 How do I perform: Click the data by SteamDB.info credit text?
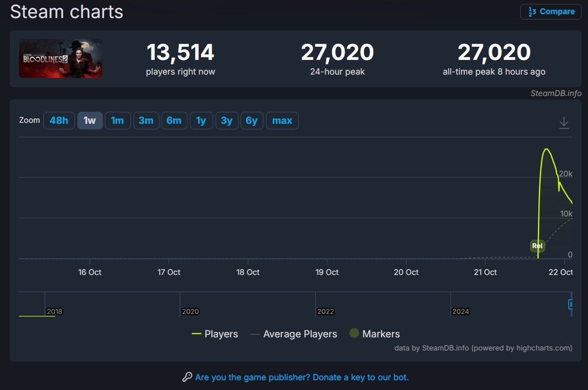(483, 348)
